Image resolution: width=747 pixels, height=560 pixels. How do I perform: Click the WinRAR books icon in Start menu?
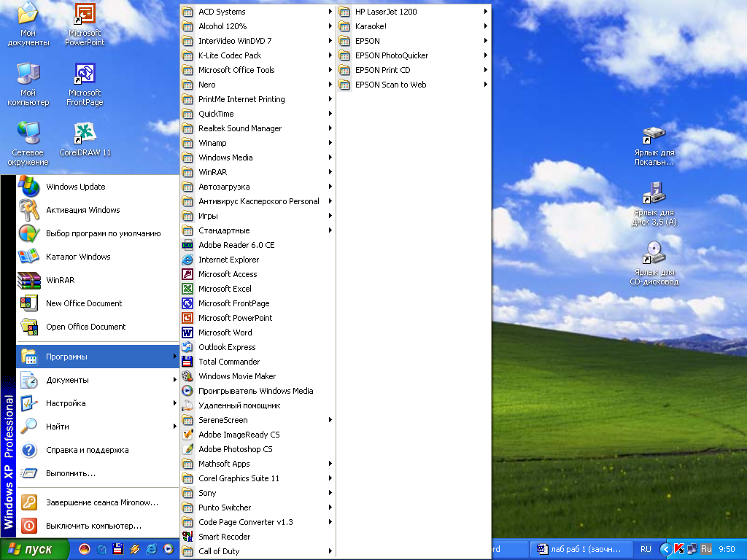pos(28,280)
